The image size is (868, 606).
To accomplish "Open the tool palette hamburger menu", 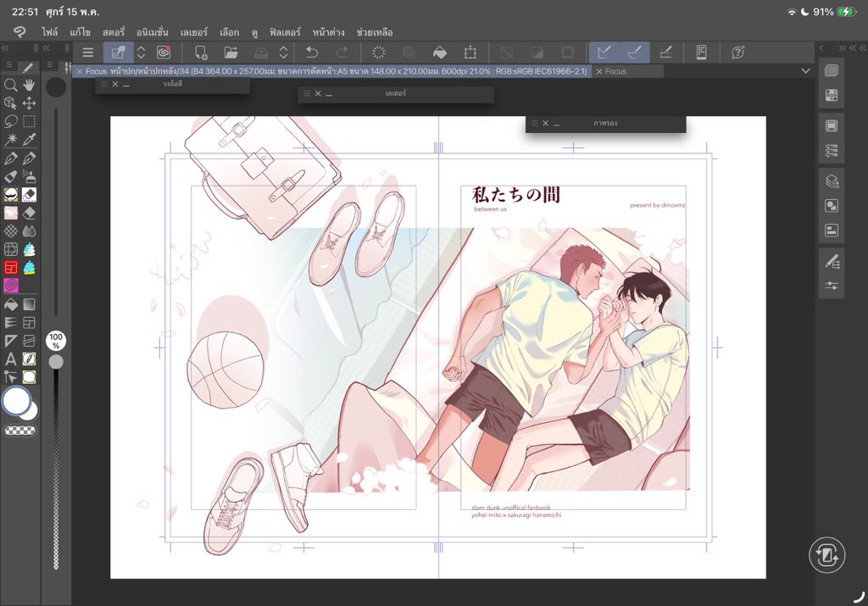I will point(8,65).
